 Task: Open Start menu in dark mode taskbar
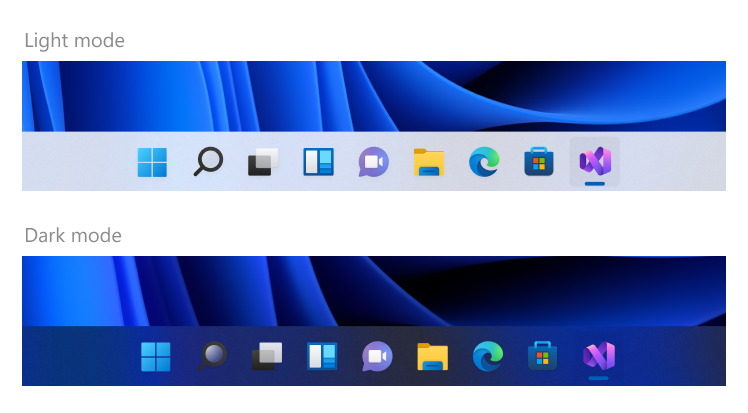tap(156, 357)
